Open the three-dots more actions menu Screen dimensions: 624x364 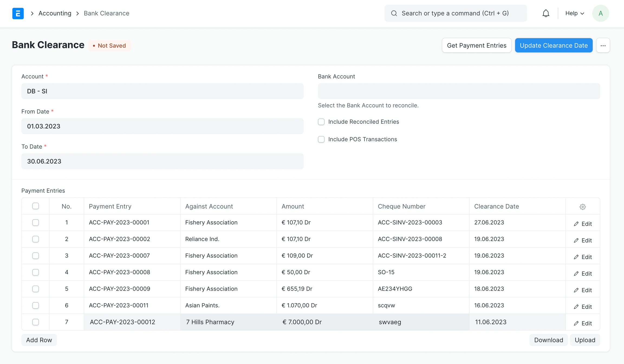pyautogui.click(x=603, y=45)
